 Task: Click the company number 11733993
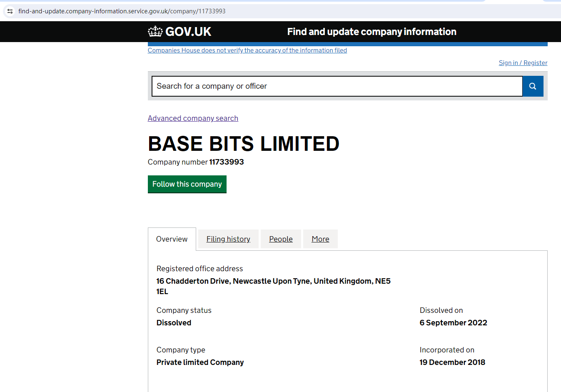226,162
